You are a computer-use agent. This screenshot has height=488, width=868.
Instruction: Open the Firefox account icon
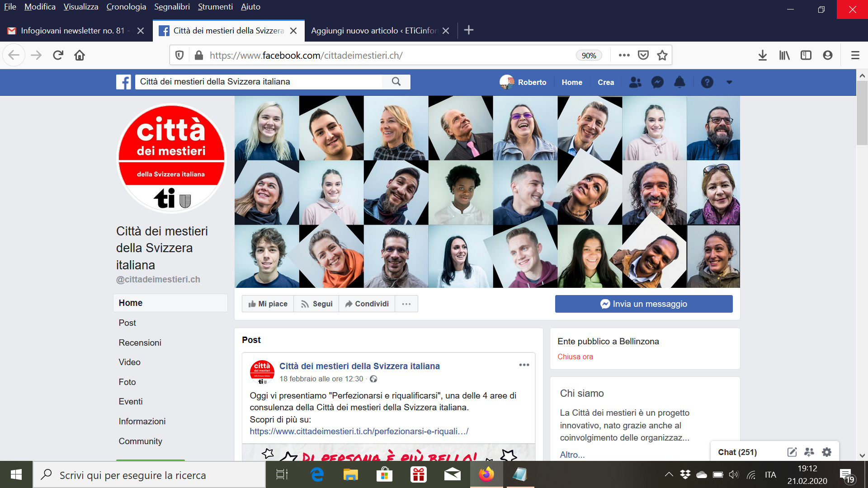(x=828, y=55)
